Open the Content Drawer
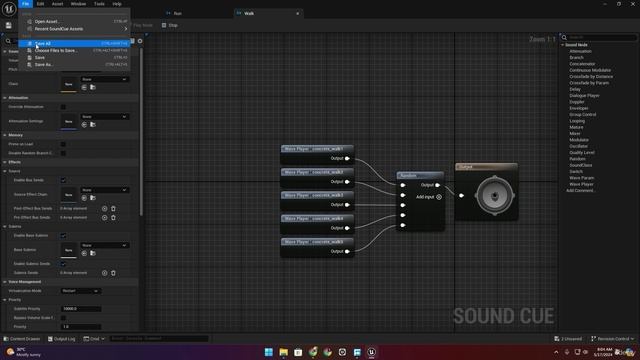This screenshot has width=640, height=360. coord(22,339)
